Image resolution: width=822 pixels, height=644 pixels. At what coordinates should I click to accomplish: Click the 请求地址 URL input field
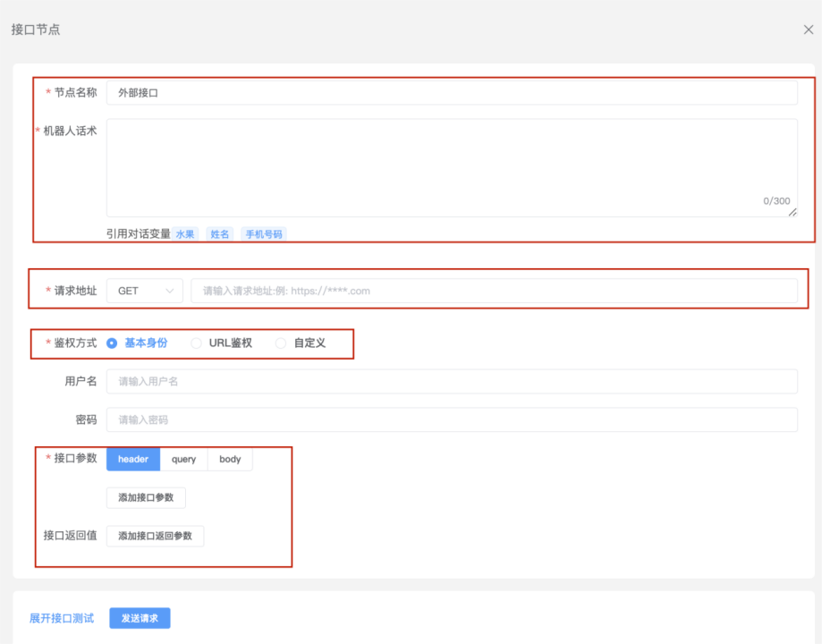pyautogui.click(x=493, y=291)
